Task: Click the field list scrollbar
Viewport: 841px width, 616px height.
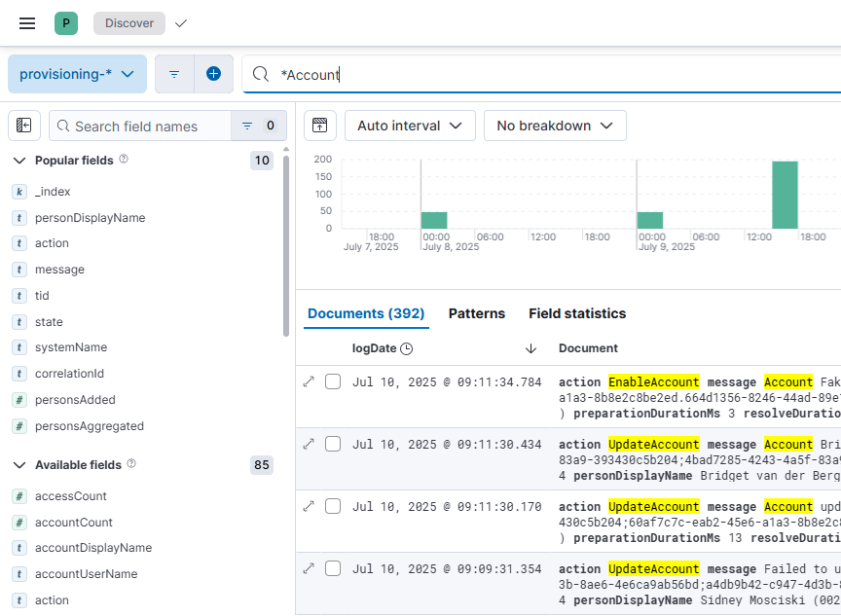Action: (286, 246)
